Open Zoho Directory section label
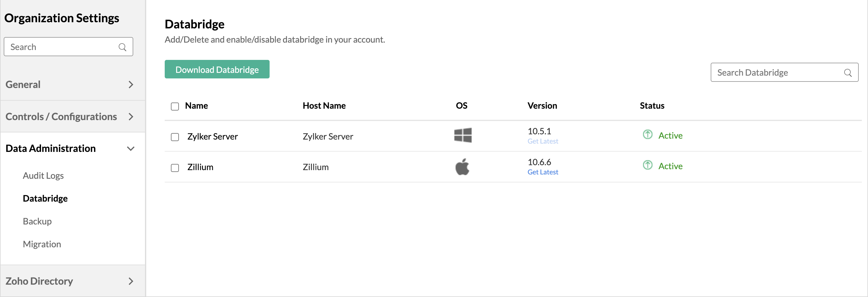 39,281
